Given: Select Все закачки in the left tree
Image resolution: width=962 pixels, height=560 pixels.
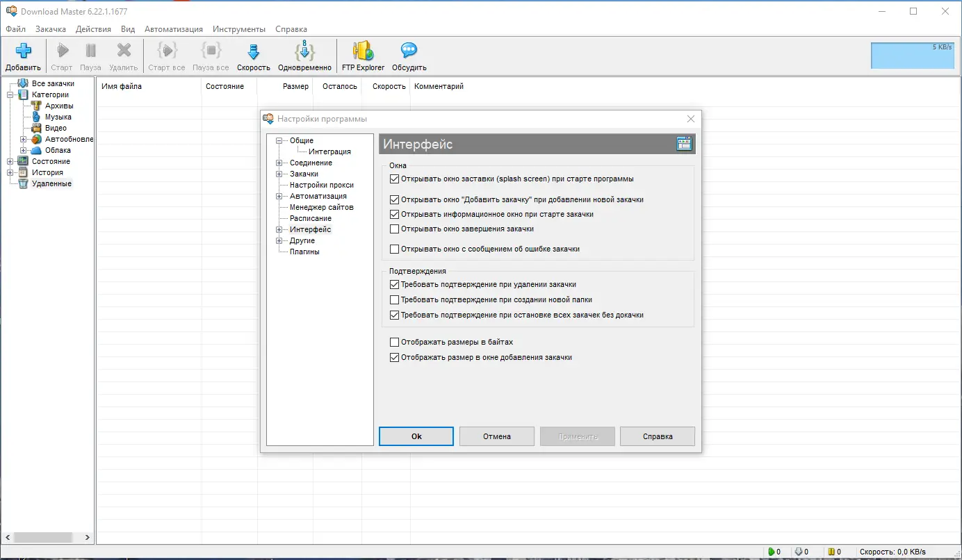Looking at the screenshot, I should point(53,83).
